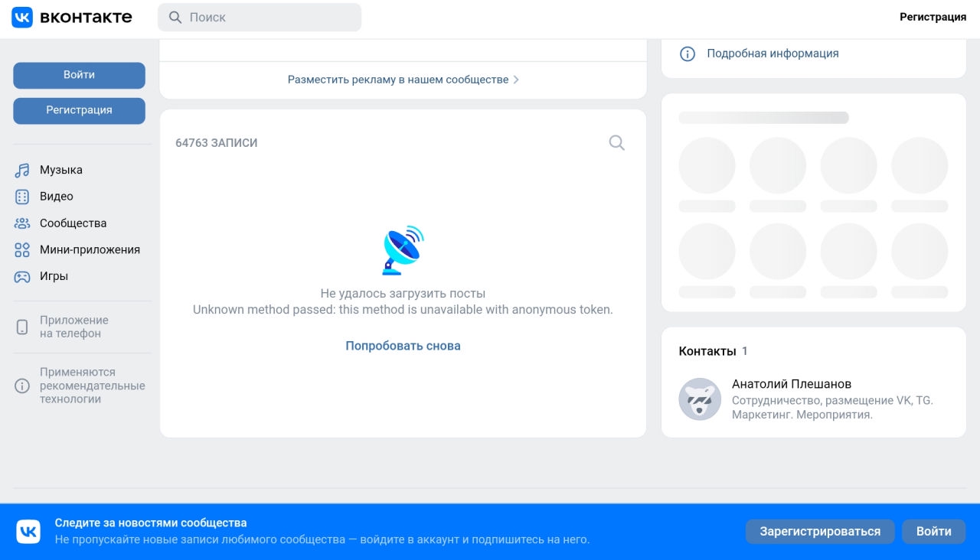Click Зарегистрироваться in the bottom banner
This screenshot has height=560, width=980.
click(x=820, y=531)
